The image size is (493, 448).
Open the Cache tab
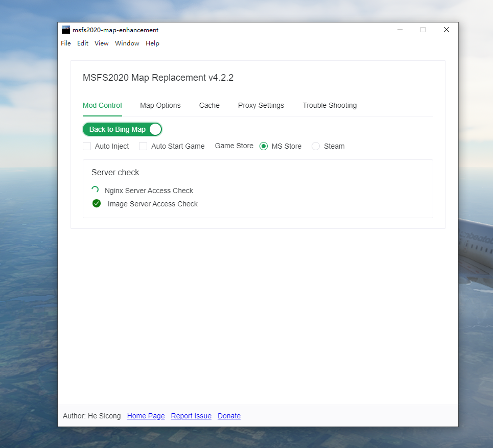[209, 105]
